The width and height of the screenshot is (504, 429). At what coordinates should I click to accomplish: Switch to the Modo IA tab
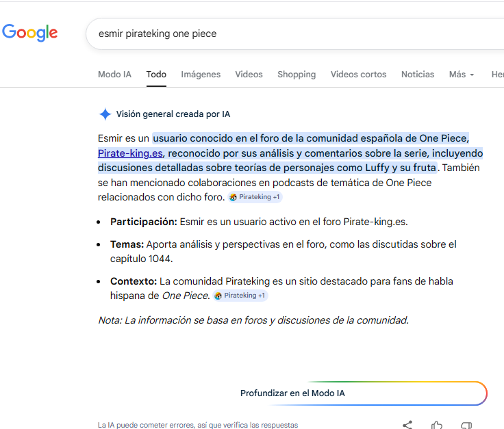(115, 75)
